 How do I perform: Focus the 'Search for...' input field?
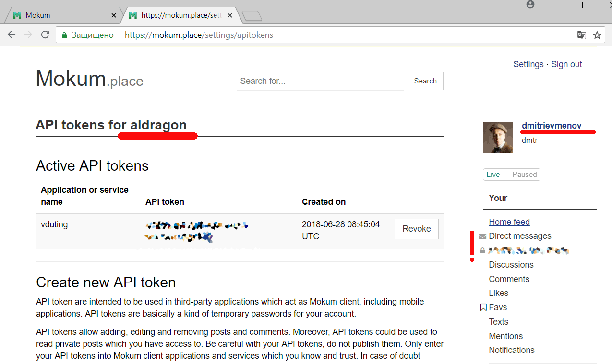(x=321, y=81)
